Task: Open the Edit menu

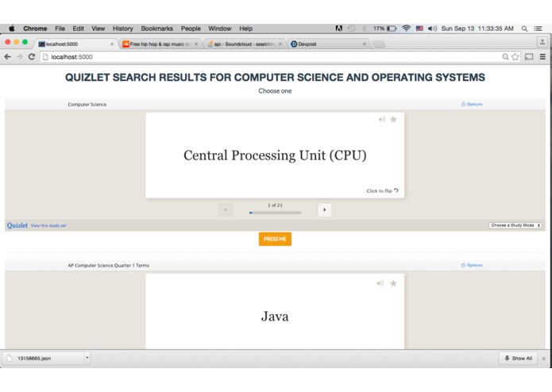Action: (x=78, y=29)
